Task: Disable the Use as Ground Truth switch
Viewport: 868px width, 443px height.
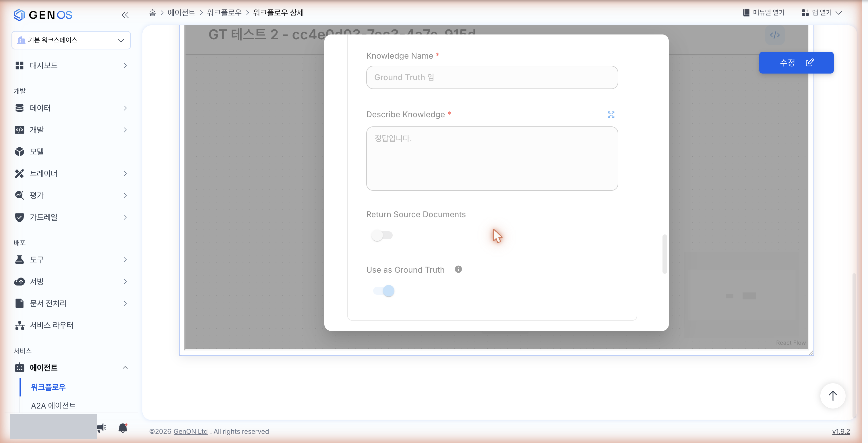Action: point(383,291)
